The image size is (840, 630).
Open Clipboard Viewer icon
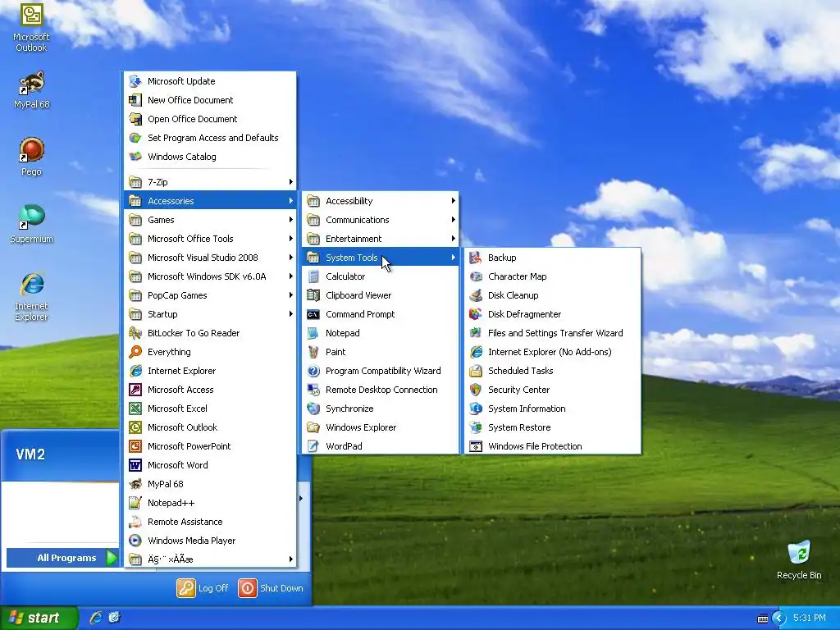(313, 295)
